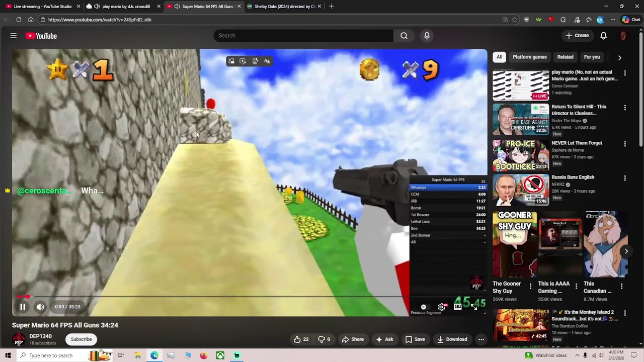This screenshot has height=362, width=644.
Task: Show next Shorts with arrow
Action: click(x=626, y=251)
